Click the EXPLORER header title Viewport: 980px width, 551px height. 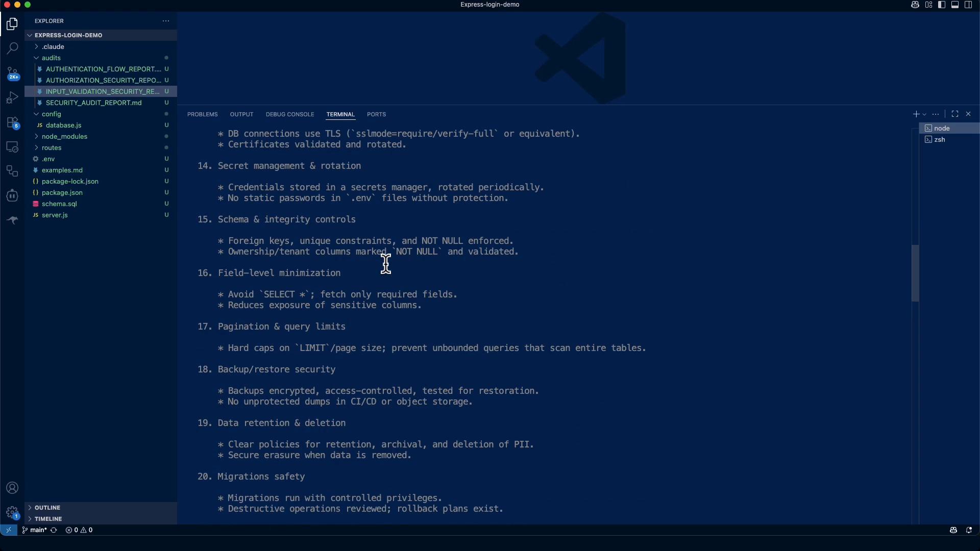(x=49, y=21)
